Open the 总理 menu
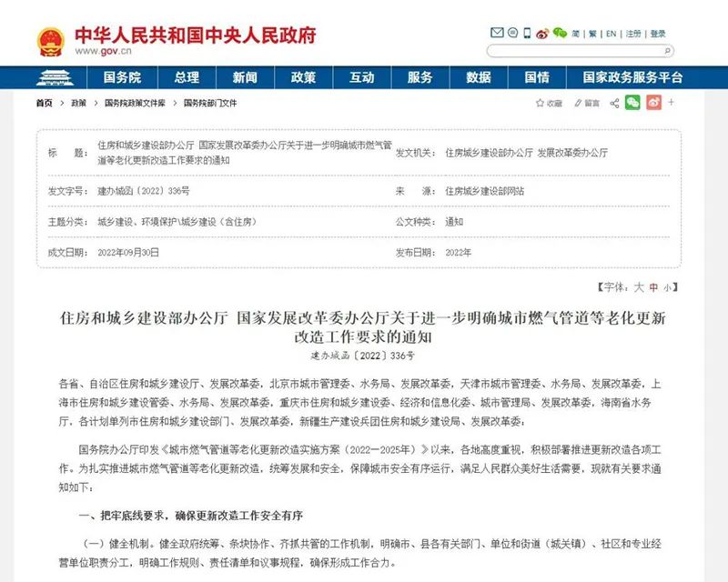Viewport: 728px width, 582px height. click(187, 77)
